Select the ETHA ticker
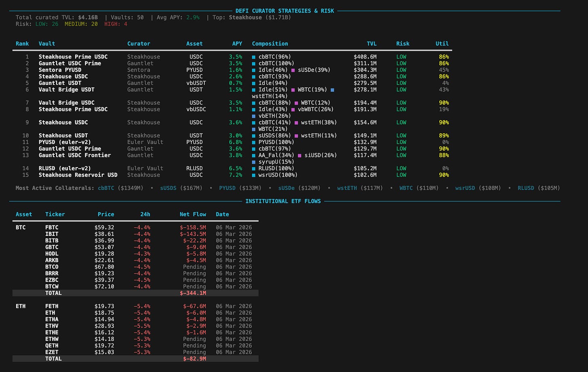This screenshot has height=372, width=588. [x=52, y=319]
